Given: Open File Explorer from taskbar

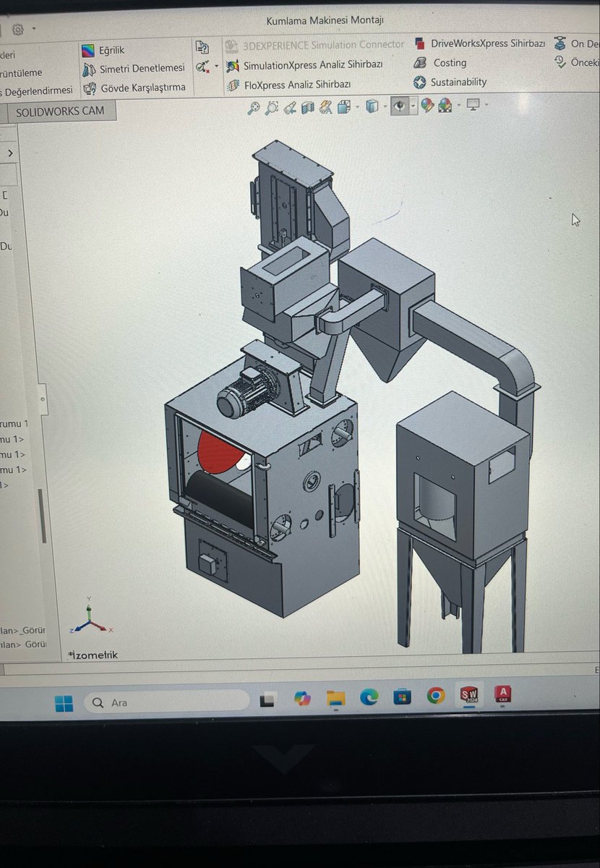Looking at the screenshot, I should click(x=335, y=697).
